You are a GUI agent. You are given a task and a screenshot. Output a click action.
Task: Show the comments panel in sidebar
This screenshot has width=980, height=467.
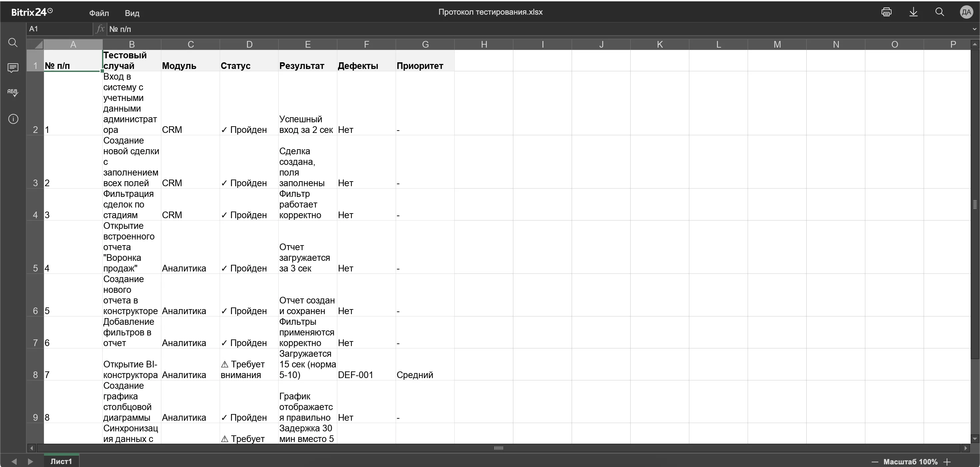(x=13, y=68)
